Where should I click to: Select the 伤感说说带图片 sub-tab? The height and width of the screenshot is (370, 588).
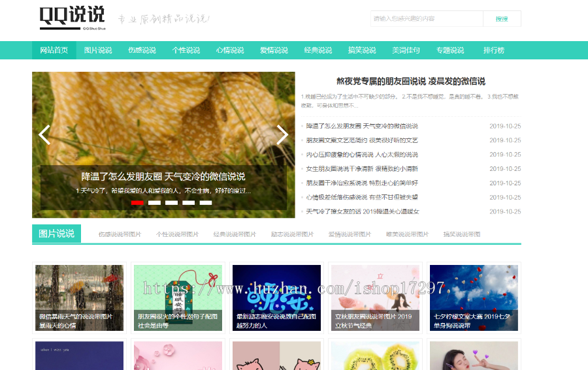(120, 234)
